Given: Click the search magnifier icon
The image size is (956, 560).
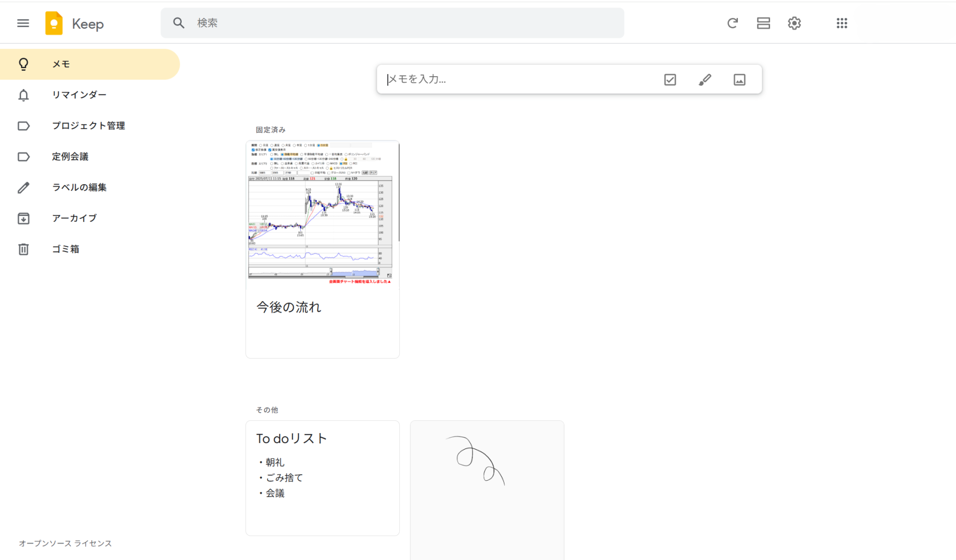Looking at the screenshot, I should 178,22.
